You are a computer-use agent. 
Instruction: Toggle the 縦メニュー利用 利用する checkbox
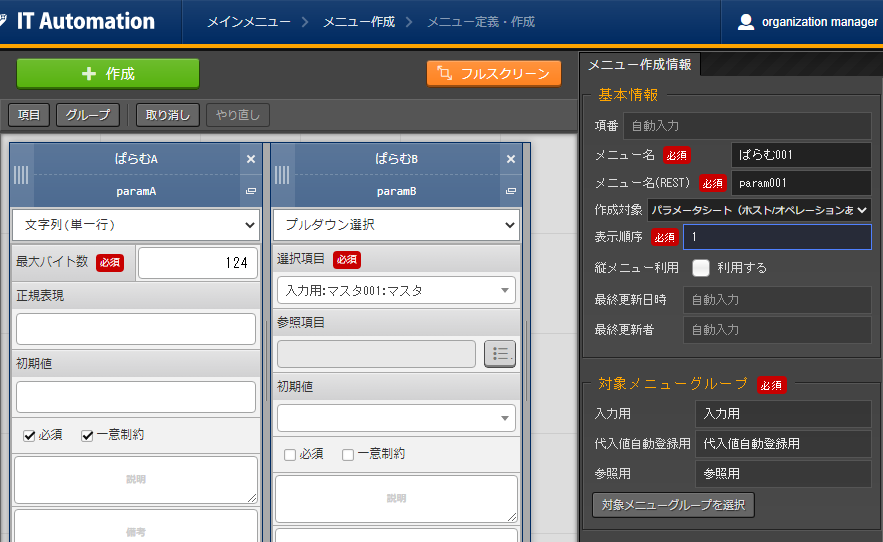tap(701, 268)
